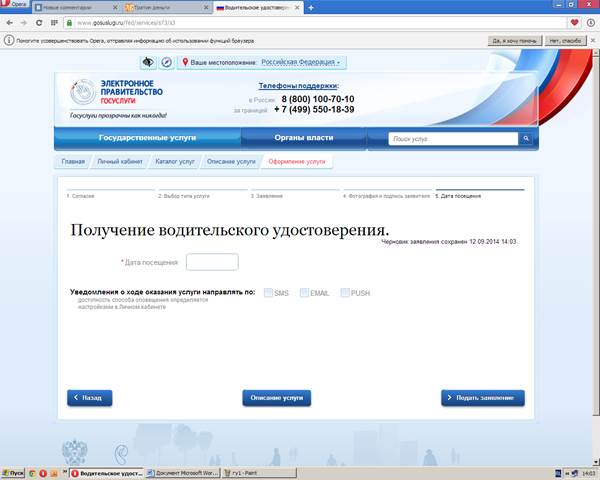
Task: Select the Оформление услуги tab
Action: click(297, 162)
